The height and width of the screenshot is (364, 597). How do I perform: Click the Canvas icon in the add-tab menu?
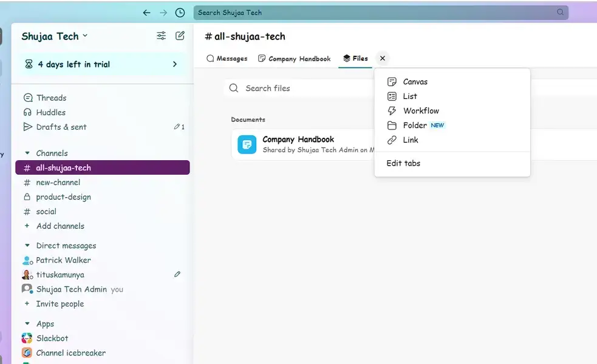392,82
